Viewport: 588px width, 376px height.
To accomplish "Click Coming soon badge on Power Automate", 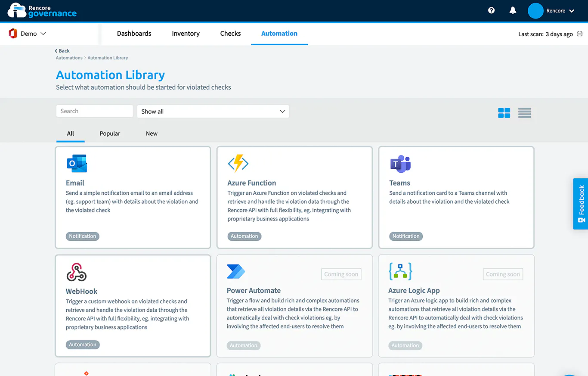I will (x=341, y=274).
